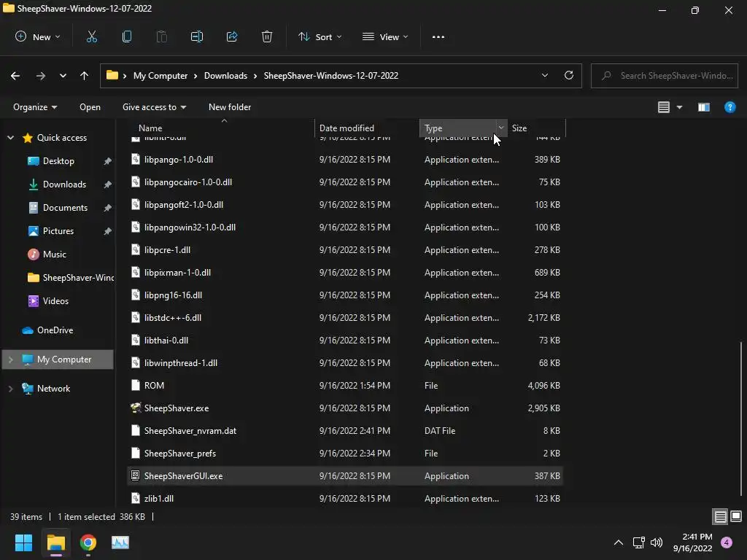This screenshot has width=747, height=560.
Task: Click the Cut scissors icon
Action: pos(92,36)
